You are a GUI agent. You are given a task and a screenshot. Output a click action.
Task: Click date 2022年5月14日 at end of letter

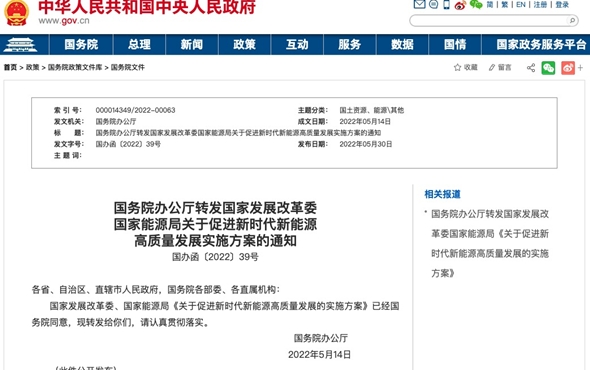tap(319, 355)
